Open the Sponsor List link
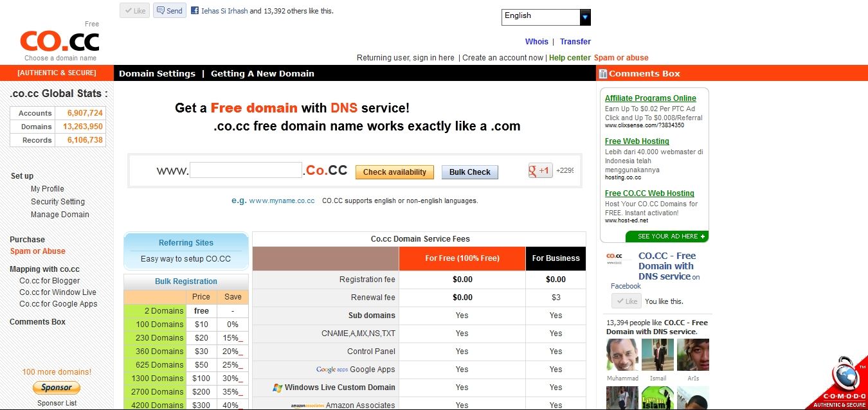The height and width of the screenshot is (410, 868). point(57,403)
